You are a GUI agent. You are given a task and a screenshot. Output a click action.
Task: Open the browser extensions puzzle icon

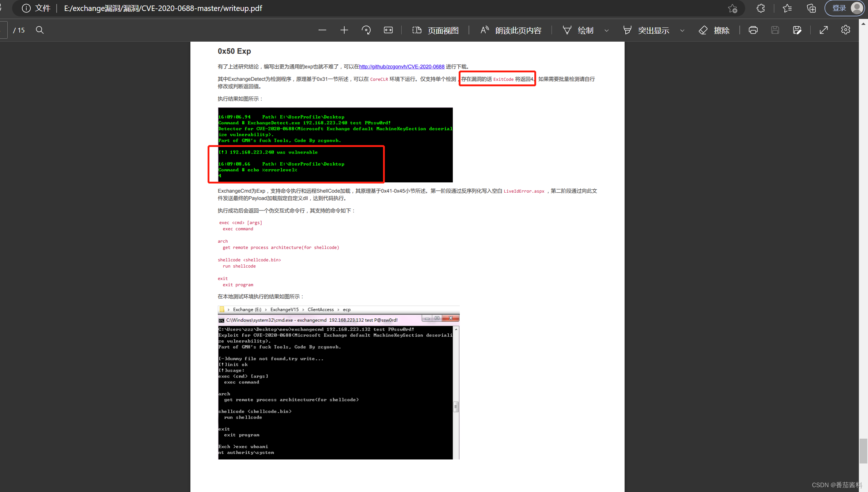tap(761, 8)
